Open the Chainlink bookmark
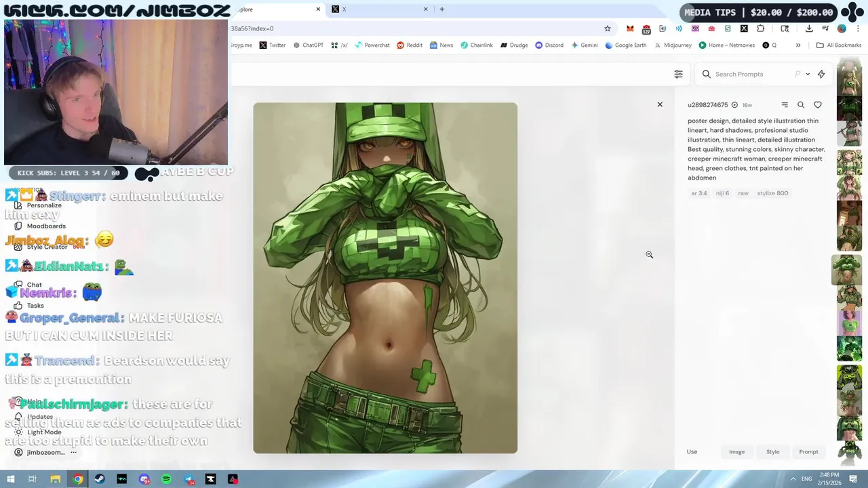868x488 pixels. click(x=477, y=45)
